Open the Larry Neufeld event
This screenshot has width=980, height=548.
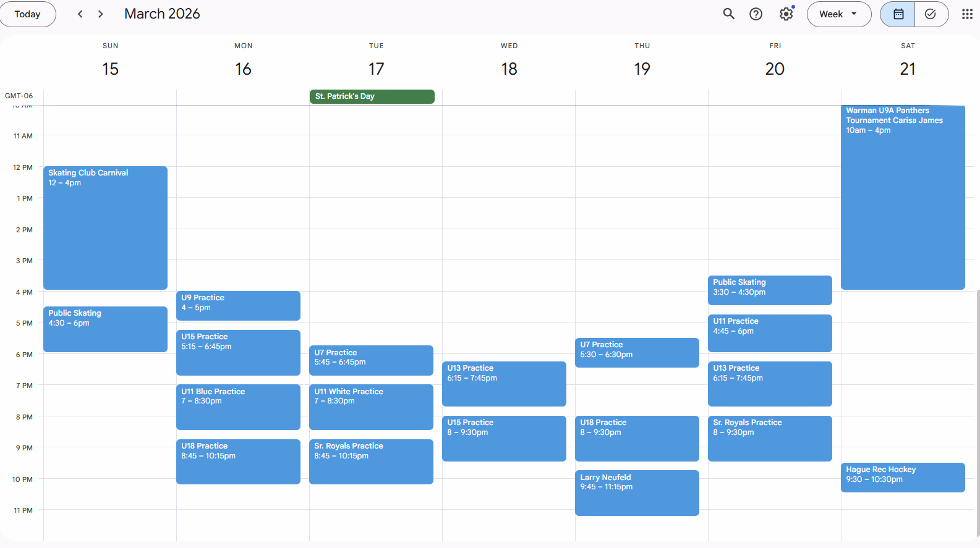pyautogui.click(x=636, y=492)
